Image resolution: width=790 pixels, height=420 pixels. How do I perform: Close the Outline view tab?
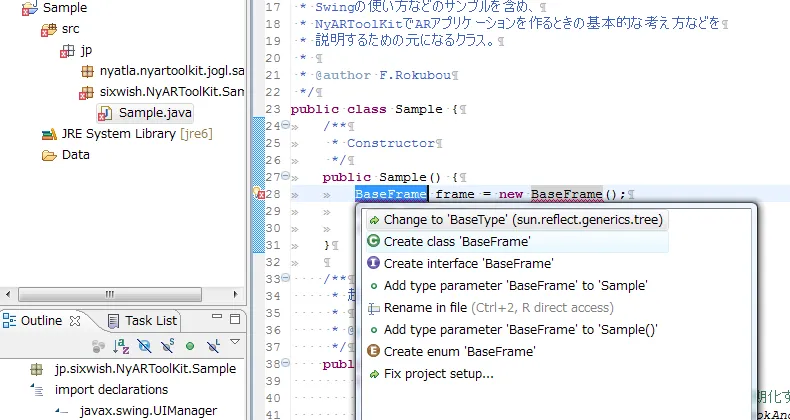[75, 321]
